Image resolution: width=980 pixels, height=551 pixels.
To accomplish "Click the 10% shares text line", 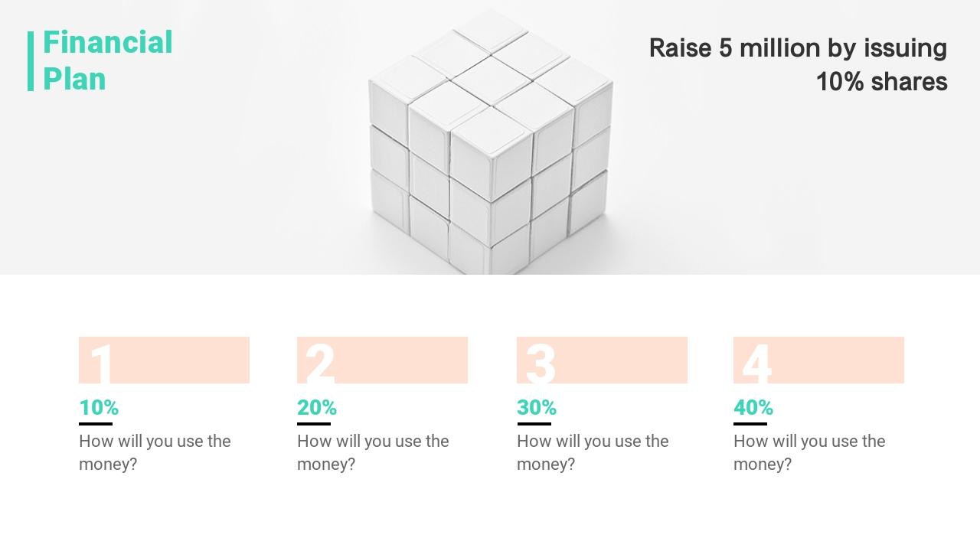I will coord(881,82).
